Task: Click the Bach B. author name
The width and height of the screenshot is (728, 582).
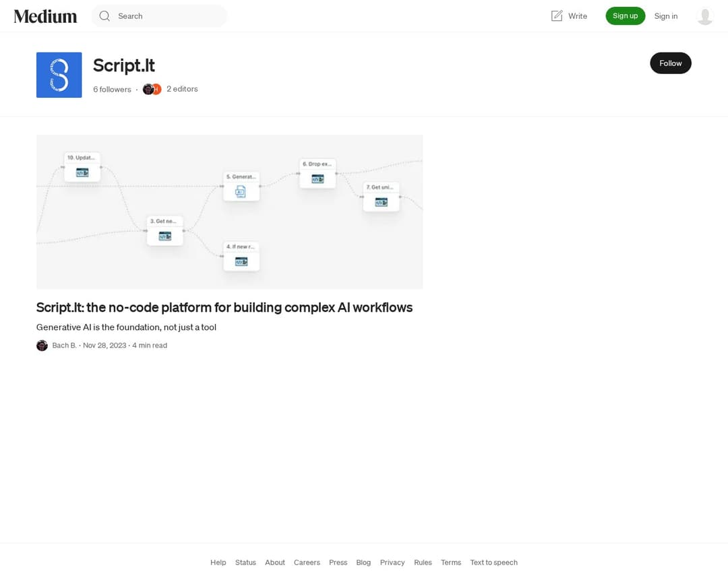Action: 64,346
